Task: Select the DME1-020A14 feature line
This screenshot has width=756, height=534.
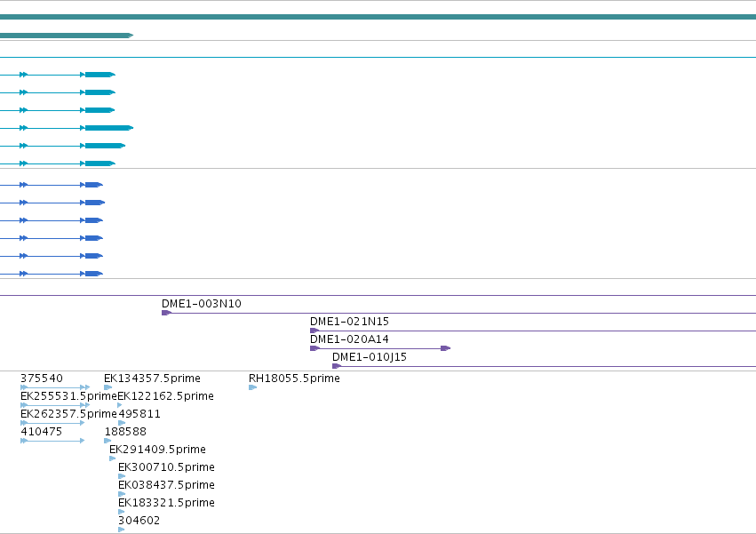Action: (380, 348)
